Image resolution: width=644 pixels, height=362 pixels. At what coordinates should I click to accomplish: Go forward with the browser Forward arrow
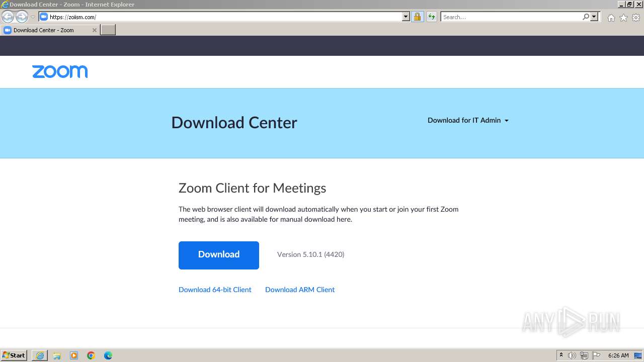coord(22,17)
